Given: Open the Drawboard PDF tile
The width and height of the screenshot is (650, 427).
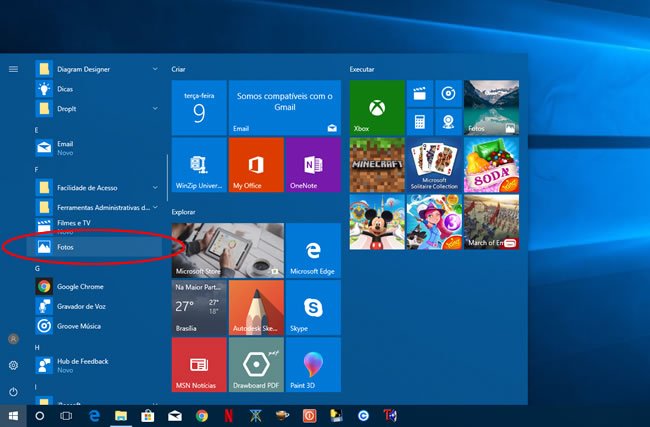Looking at the screenshot, I should click(x=256, y=364).
